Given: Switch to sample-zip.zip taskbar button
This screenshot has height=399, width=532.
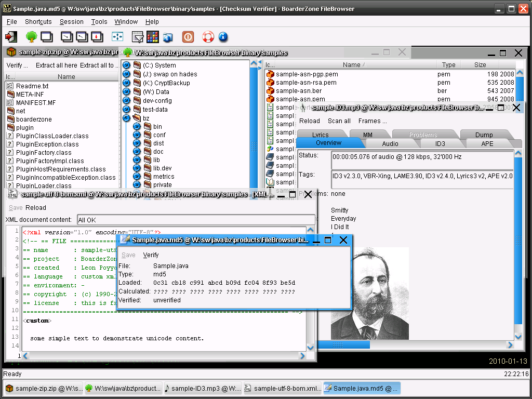Looking at the screenshot, I should (x=44, y=388).
